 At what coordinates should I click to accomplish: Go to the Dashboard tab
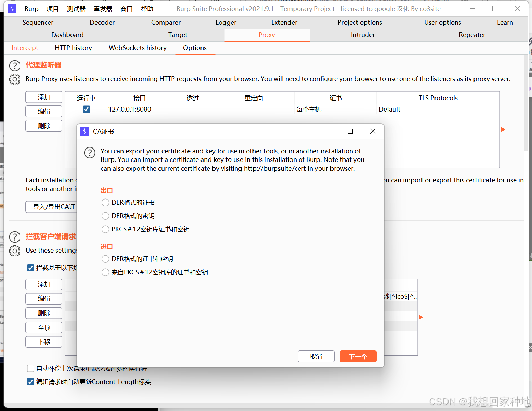coord(67,35)
